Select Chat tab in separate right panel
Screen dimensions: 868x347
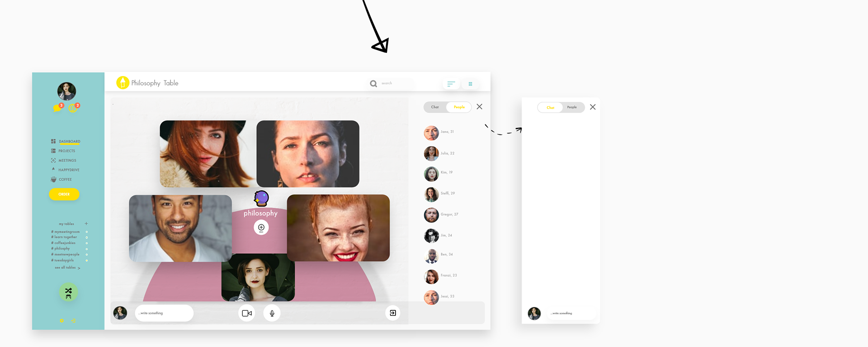coord(550,107)
